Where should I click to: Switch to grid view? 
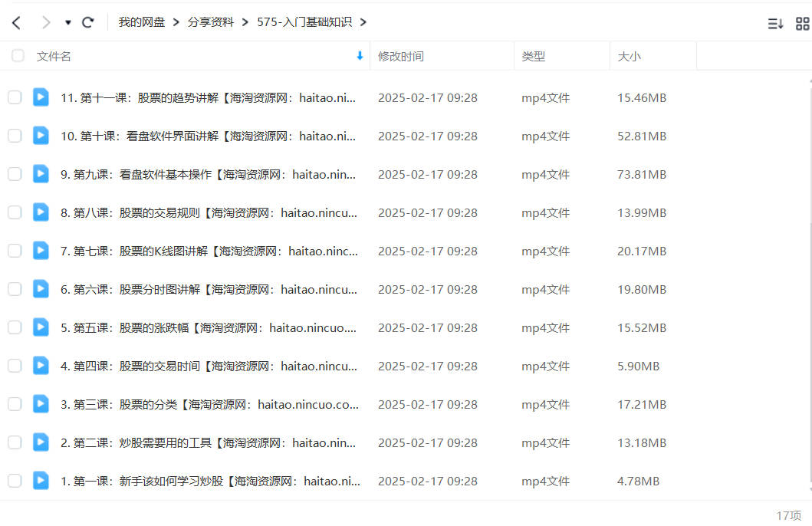[x=802, y=23]
